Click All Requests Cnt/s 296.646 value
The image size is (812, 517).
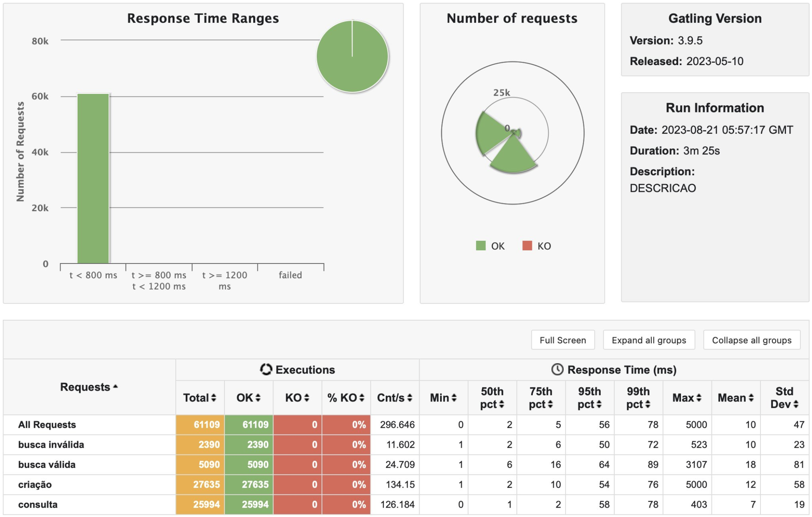click(x=397, y=425)
